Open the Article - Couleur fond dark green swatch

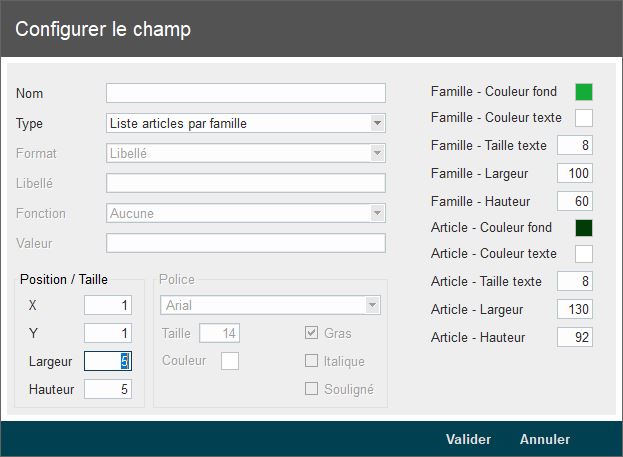(x=584, y=228)
